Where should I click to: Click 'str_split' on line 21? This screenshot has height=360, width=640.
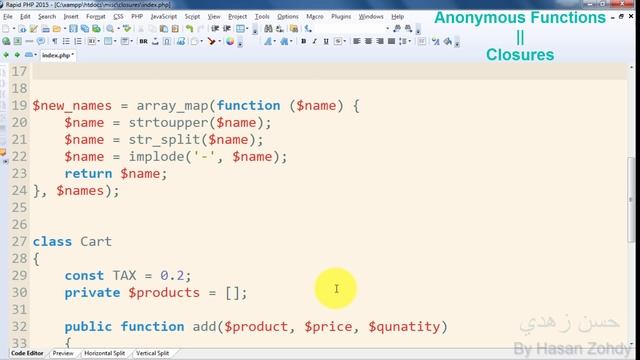coord(164,140)
